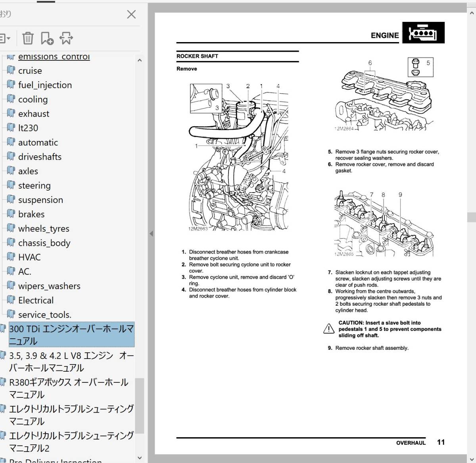Click the fuel_injection bookmark ribbon icon
The width and height of the screenshot is (476, 463).
pyautogui.click(x=11, y=85)
